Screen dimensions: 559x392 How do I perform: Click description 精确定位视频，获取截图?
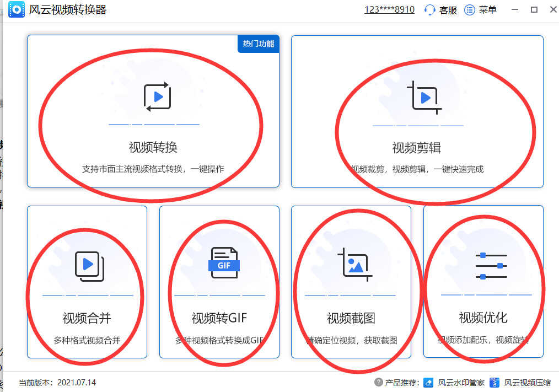pyautogui.click(x=352, y=340)
